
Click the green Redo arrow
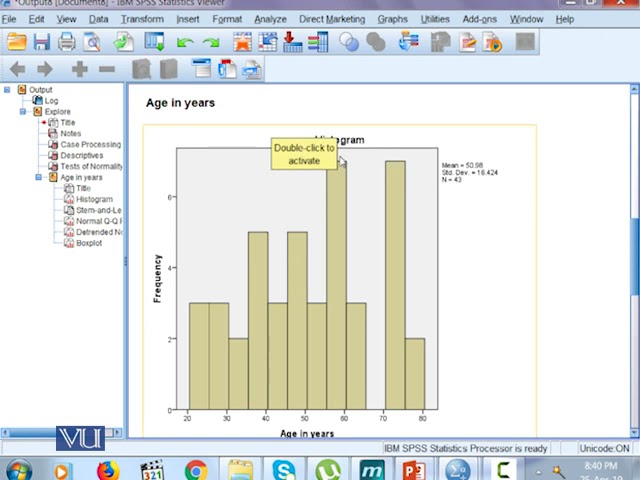pos(211,42)
